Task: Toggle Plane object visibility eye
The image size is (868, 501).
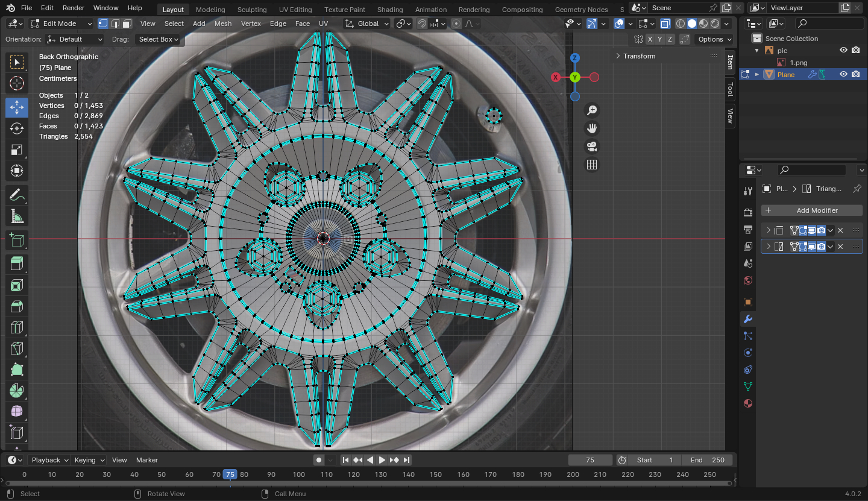Action: [843, 75]
